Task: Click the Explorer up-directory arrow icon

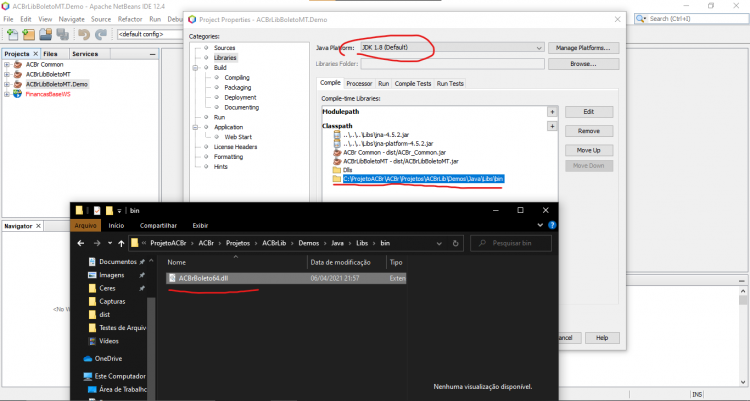Action: [x=121, y=243]
